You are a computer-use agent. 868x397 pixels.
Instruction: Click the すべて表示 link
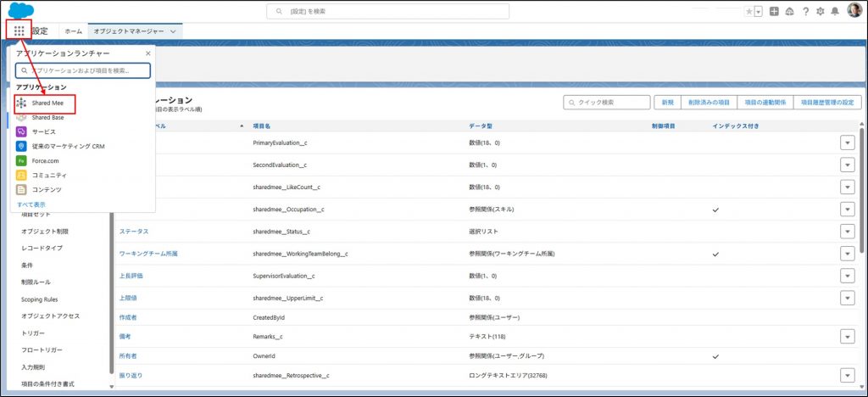point(31,204)
